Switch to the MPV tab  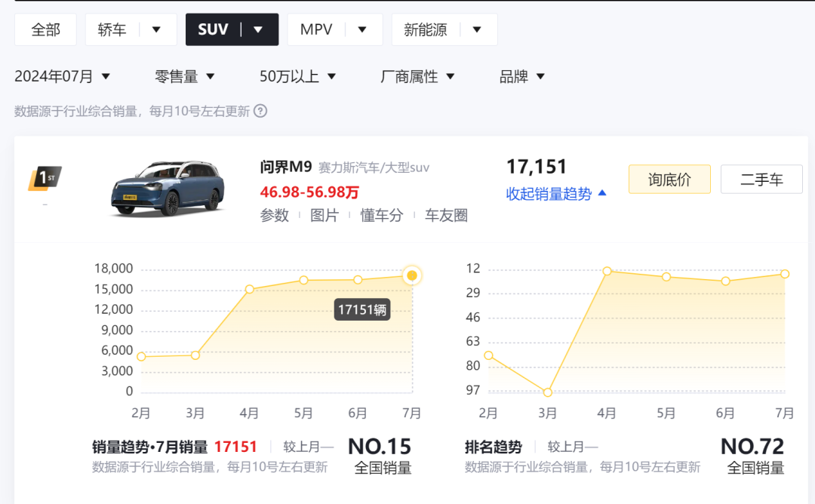point(315,29)
